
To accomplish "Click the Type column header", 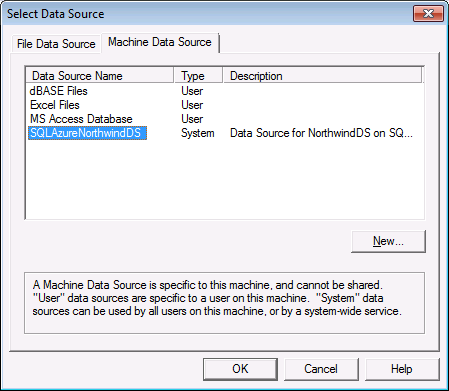I will tap(198, 76).
